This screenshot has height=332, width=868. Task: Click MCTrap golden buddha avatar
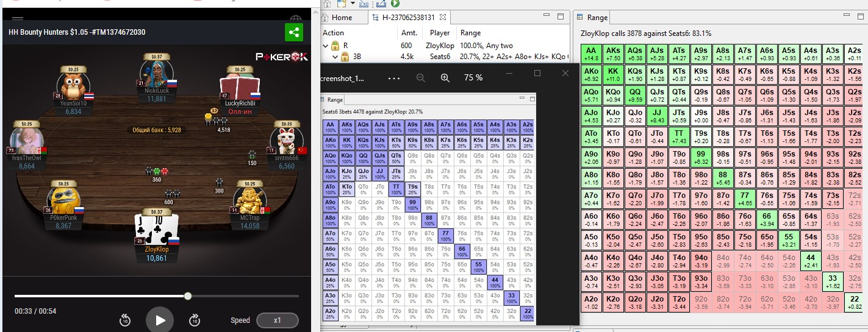(x=249, y=199)
